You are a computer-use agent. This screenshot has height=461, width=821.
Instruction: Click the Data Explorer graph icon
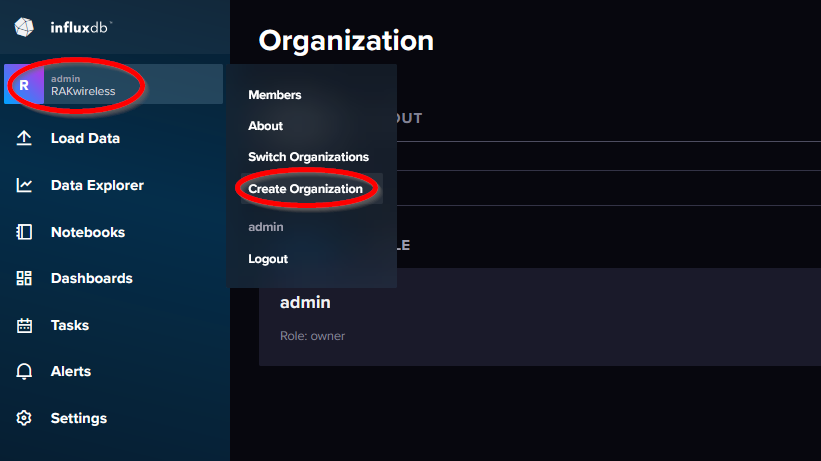pyautogui.click(x=24, y=185)
